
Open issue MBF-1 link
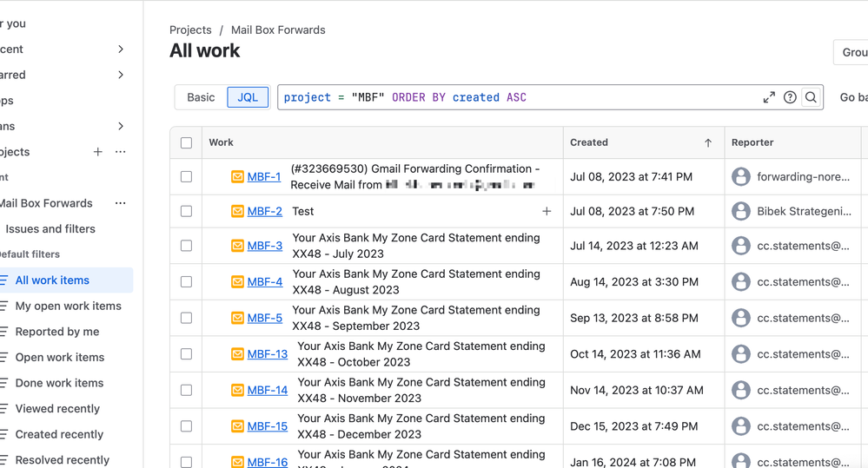[264, 177]
